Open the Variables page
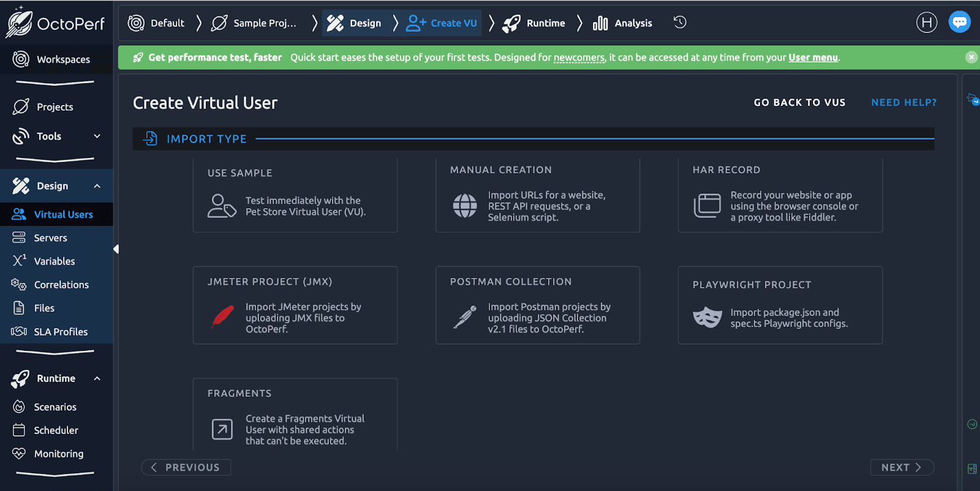The height and width of the screenshot is (491, 980). point(56,261)
